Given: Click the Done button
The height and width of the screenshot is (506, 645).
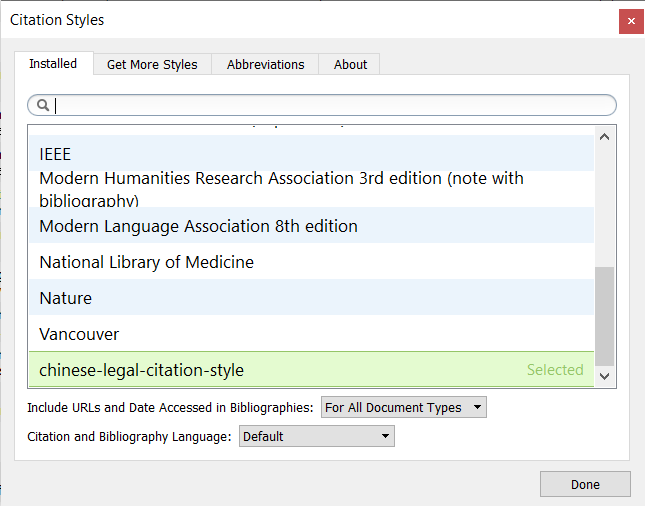Looking at the screenshot, I should [585, 484].
